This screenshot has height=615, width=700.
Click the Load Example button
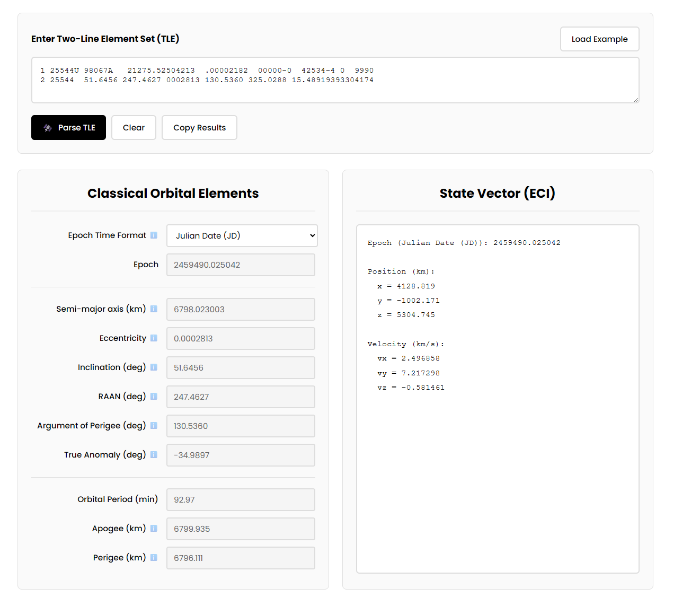pos(599,39)
